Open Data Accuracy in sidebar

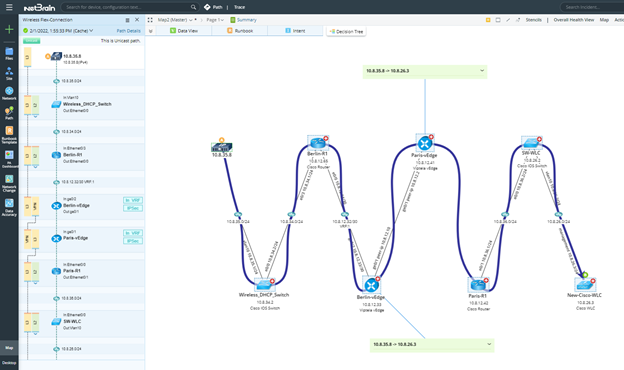click(x=9, y=208)
